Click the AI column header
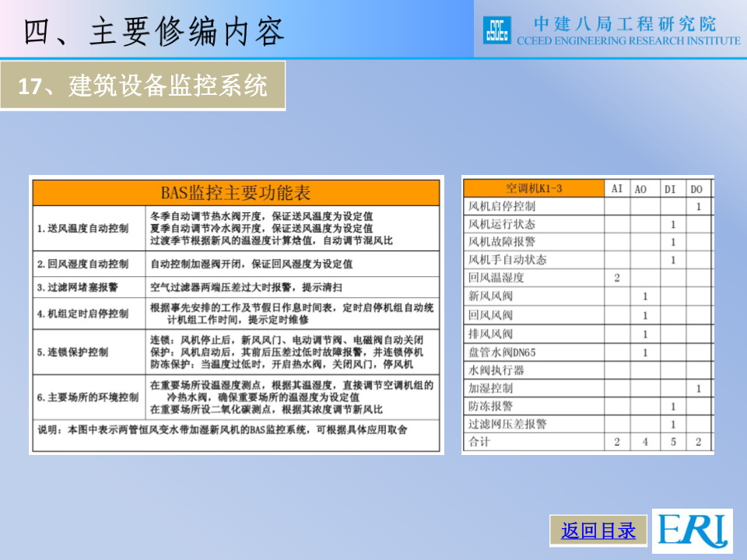 [617, 188]
